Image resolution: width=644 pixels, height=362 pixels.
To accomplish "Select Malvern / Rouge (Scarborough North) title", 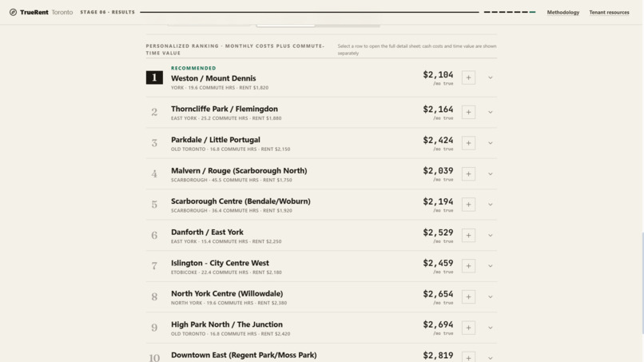I will [x=239, y=170].
